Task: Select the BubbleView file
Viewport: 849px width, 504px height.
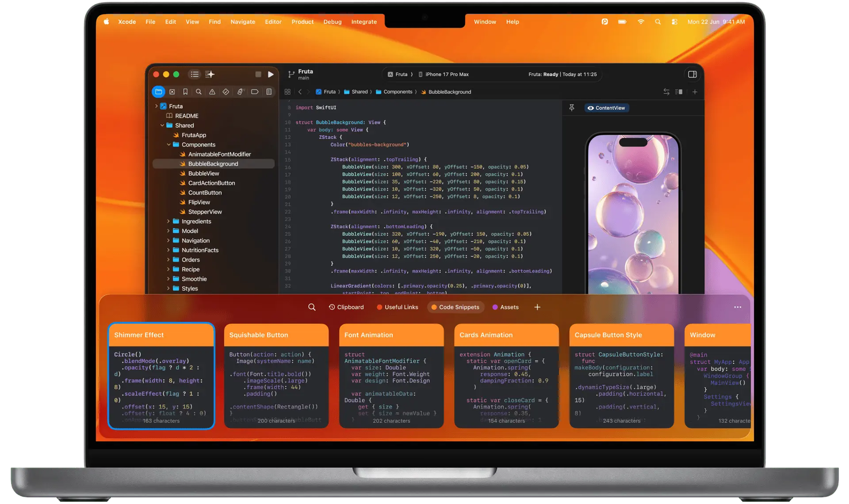Action: tap(199, 173)
